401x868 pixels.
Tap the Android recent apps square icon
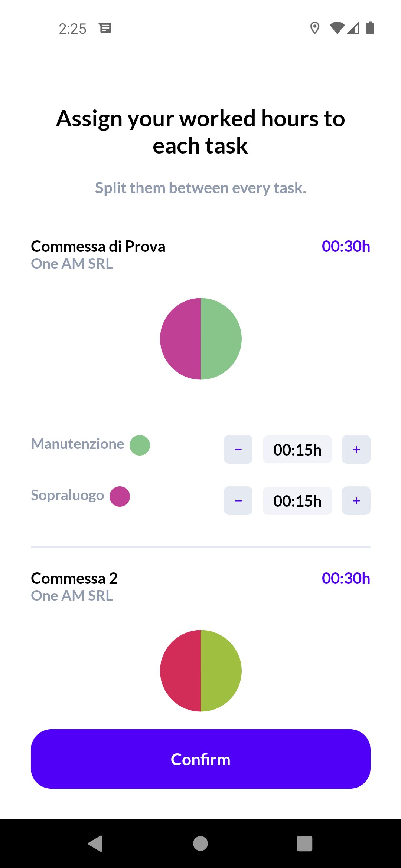click(304, 844)
